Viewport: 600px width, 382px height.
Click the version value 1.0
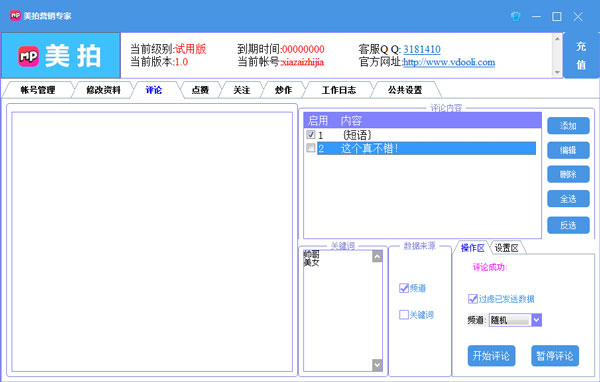click(x=181, y=62)
